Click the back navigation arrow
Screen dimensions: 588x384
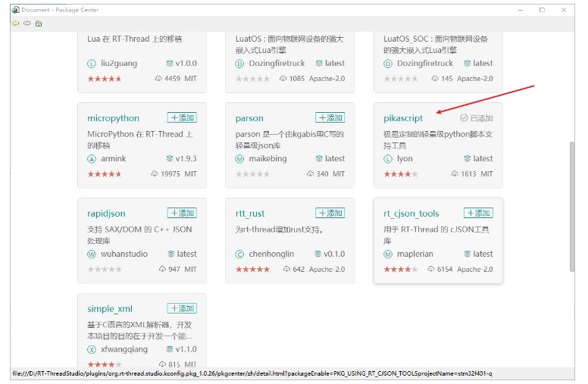tap(15, 23)
